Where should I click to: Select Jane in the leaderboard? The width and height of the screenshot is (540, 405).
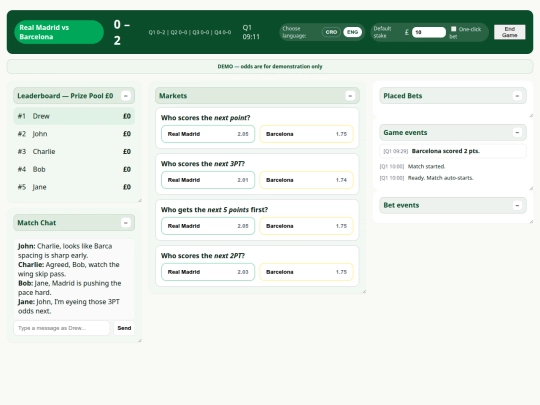point(74,187)
